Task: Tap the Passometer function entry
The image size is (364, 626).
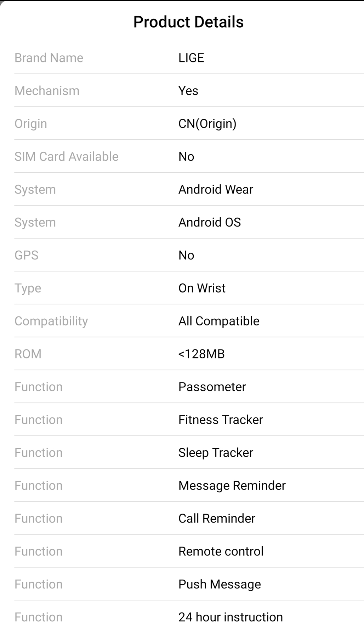Action: point(212,387)
